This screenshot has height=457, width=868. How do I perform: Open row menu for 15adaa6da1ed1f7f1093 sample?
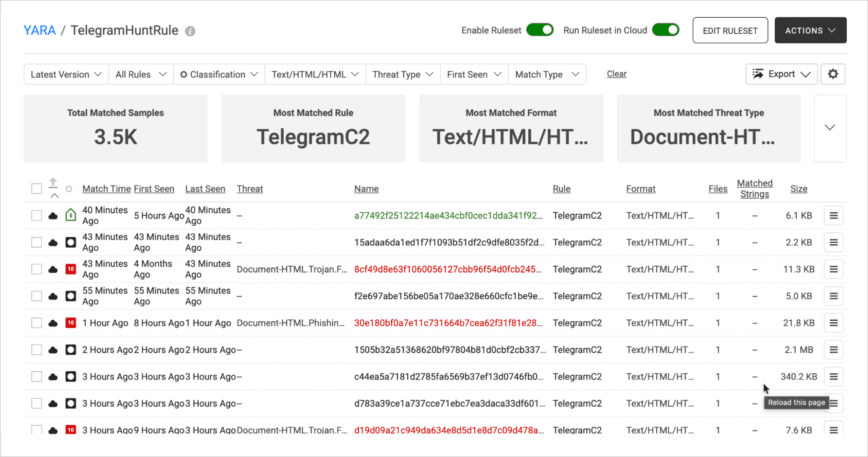[x=833, y=242]
